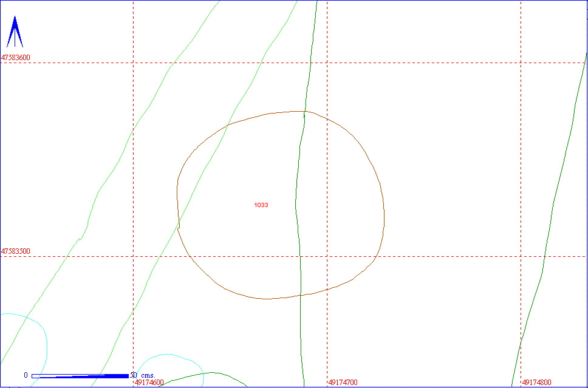588x388 pixels.
Task: Click the 0 label at scale bar start
Action: tap(26, 375)
